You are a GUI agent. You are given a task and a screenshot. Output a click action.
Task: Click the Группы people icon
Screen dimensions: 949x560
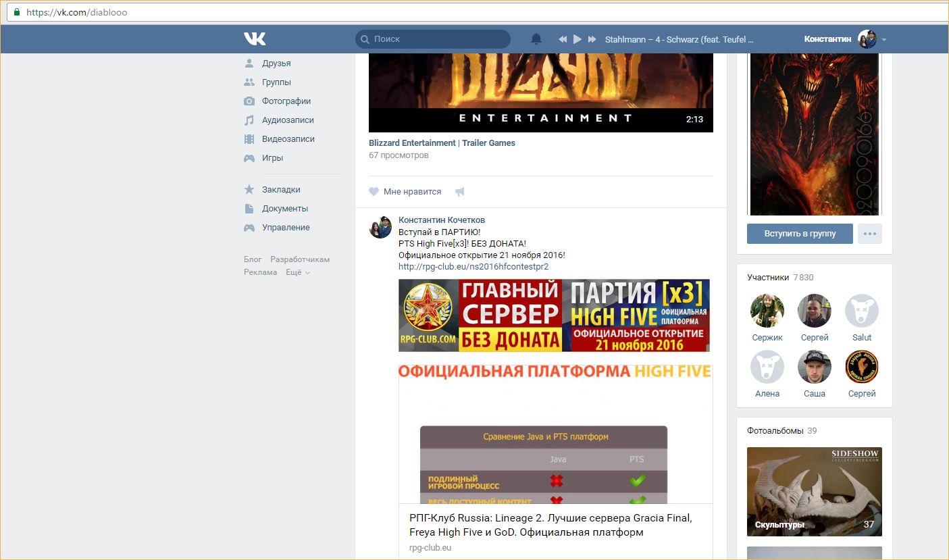point(249,82)
